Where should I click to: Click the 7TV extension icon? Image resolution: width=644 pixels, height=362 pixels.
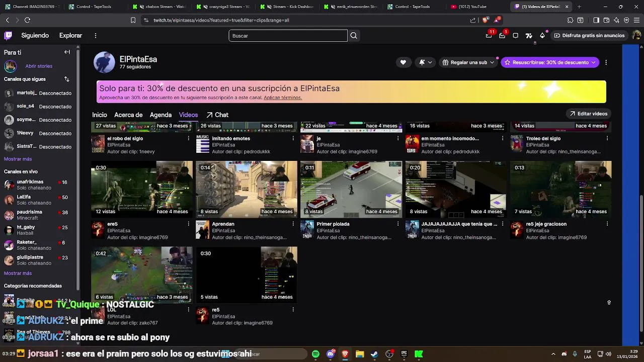click(529, 36)
